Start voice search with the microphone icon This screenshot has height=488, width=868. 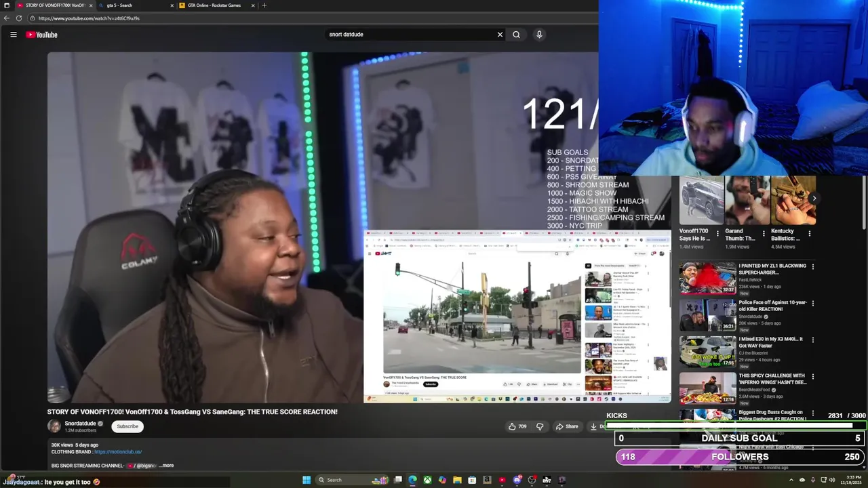[539, 35]
